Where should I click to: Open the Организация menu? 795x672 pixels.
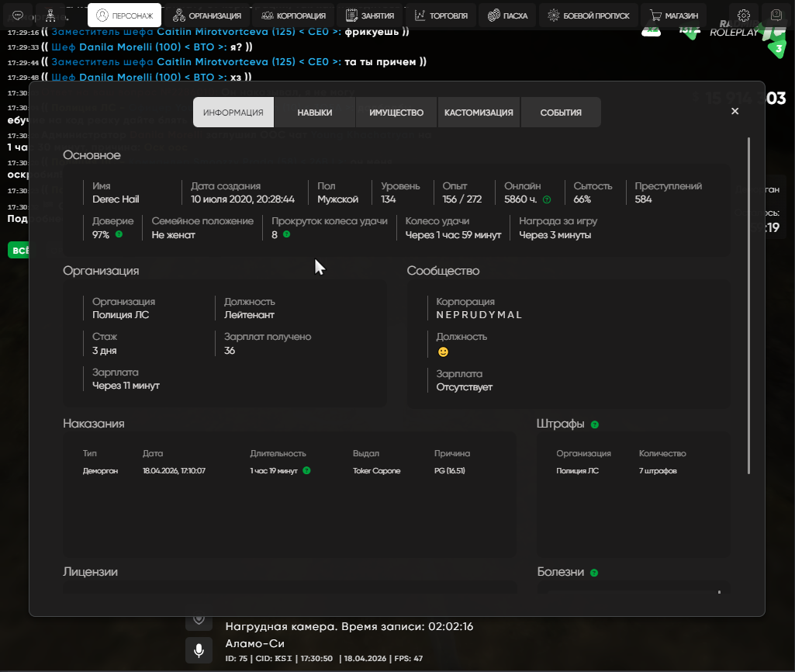tap(207, 16)
